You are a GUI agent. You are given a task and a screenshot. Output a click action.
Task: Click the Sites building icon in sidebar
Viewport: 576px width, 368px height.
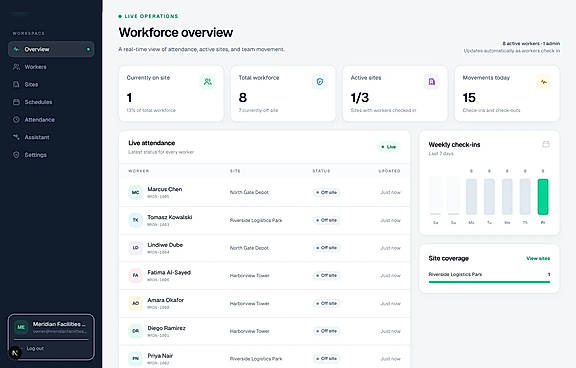(x=16, y=84)
